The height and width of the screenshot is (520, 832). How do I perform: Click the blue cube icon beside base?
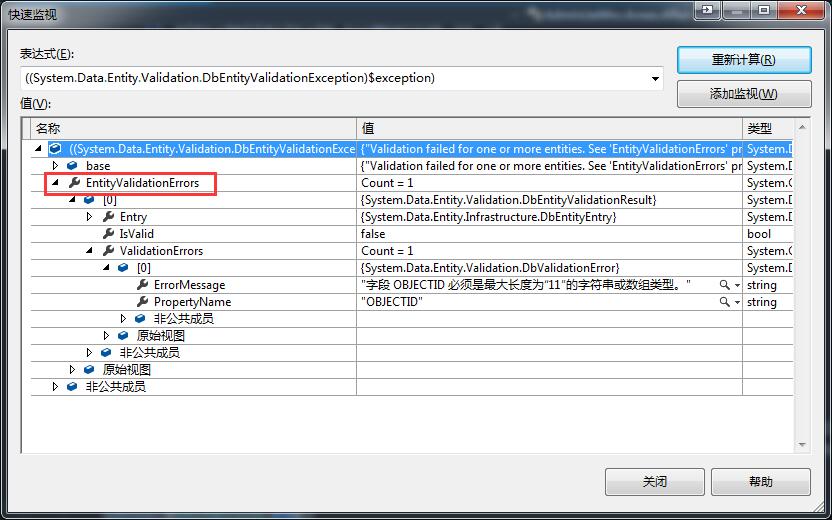tap(72, 166)
